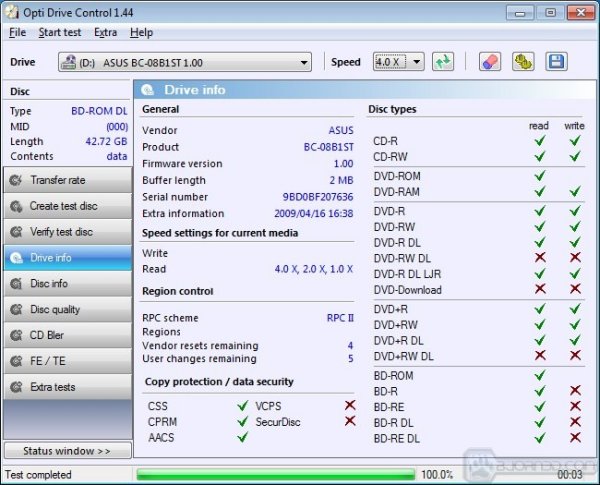Screen dimensions: 600x485
Task: Click the serial number 9BD0BF207636
Action: 318,197
